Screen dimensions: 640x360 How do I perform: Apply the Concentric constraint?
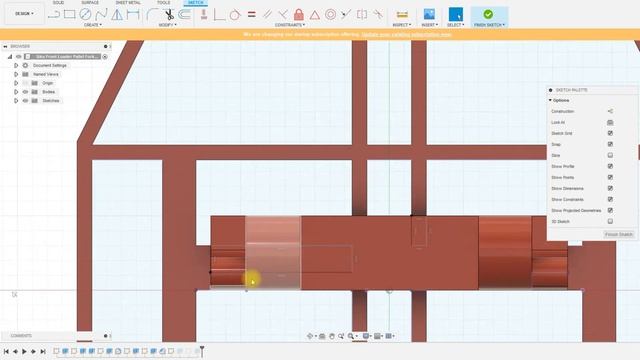tap(331, 15)
